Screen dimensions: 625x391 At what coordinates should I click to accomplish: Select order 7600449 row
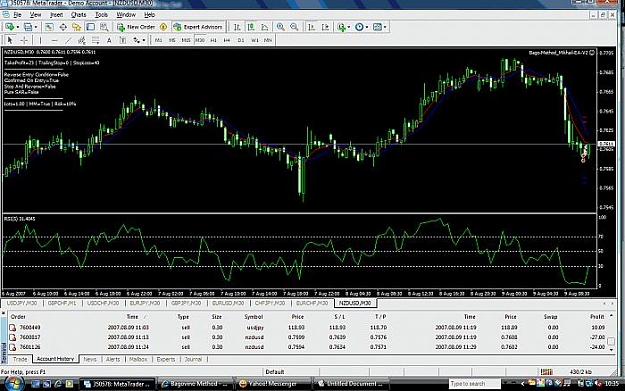307,327
